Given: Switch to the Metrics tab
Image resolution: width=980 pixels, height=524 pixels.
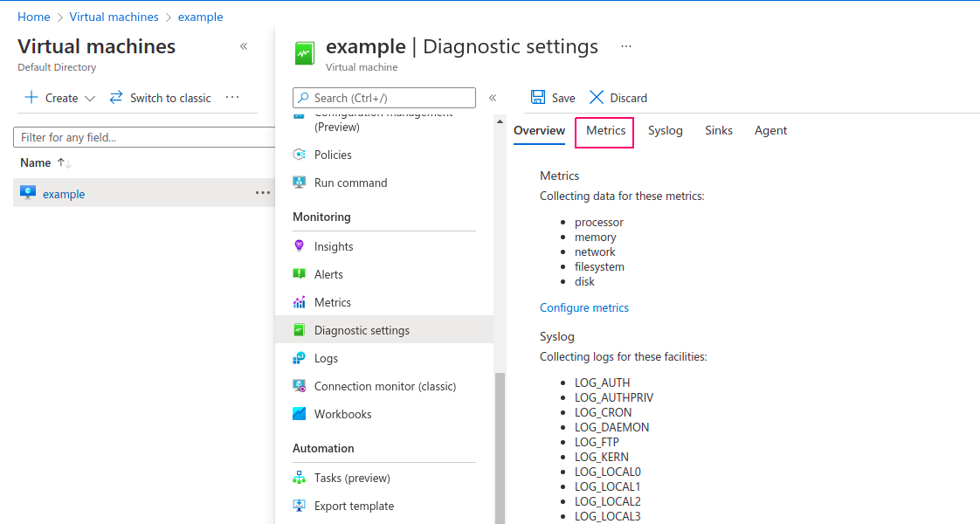Looking at the screenshot, I should [605, 130].
